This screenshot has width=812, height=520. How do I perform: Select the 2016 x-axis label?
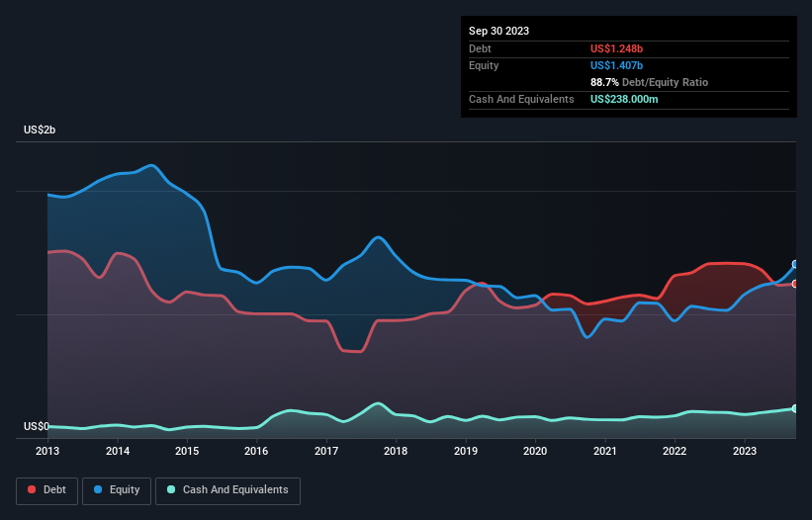point(256,451)
